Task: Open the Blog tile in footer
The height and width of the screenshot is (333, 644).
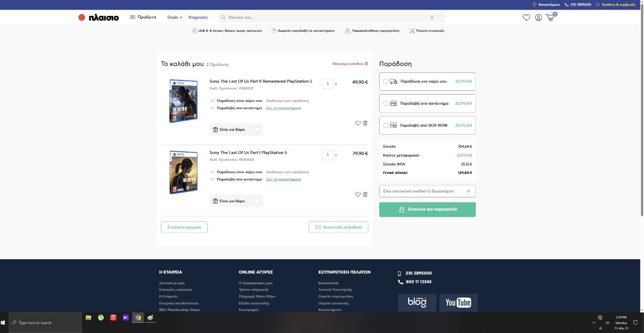Action: click(417, 302)
